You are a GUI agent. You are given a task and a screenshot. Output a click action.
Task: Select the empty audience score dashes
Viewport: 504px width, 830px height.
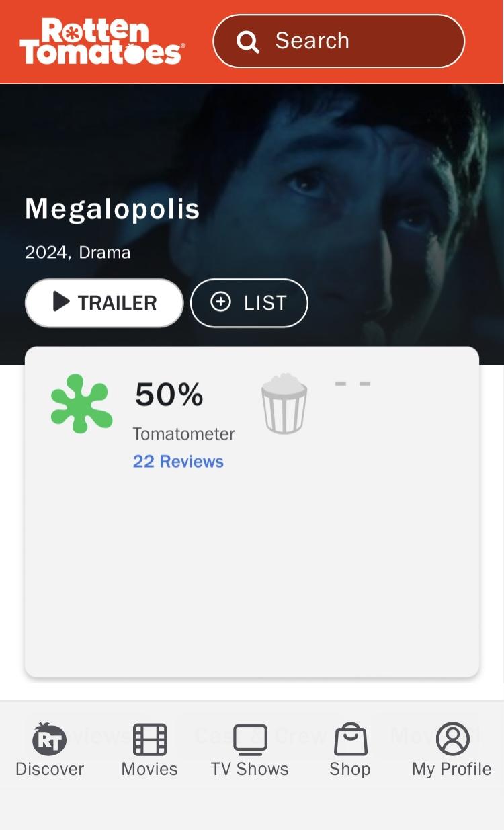click(353, 384)
